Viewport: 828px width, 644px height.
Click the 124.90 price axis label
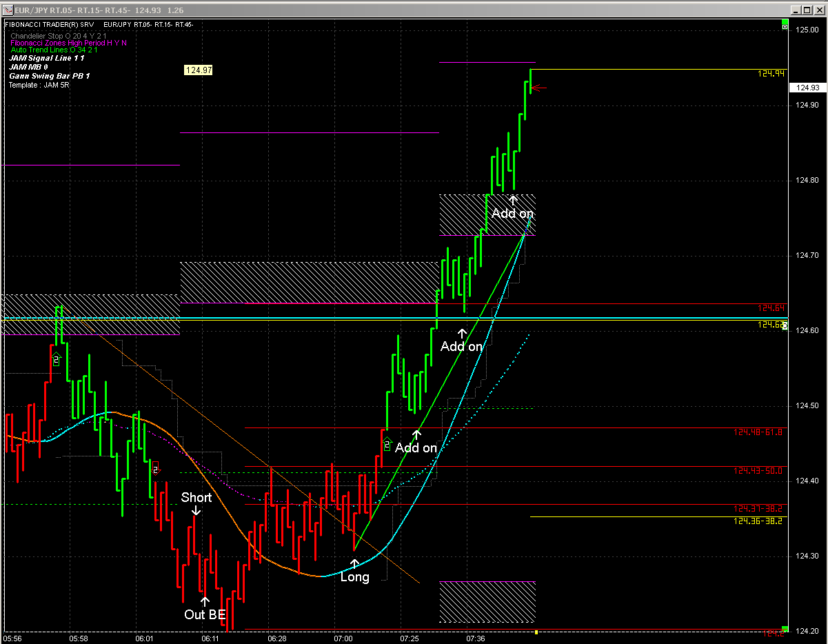coord(807,105)
